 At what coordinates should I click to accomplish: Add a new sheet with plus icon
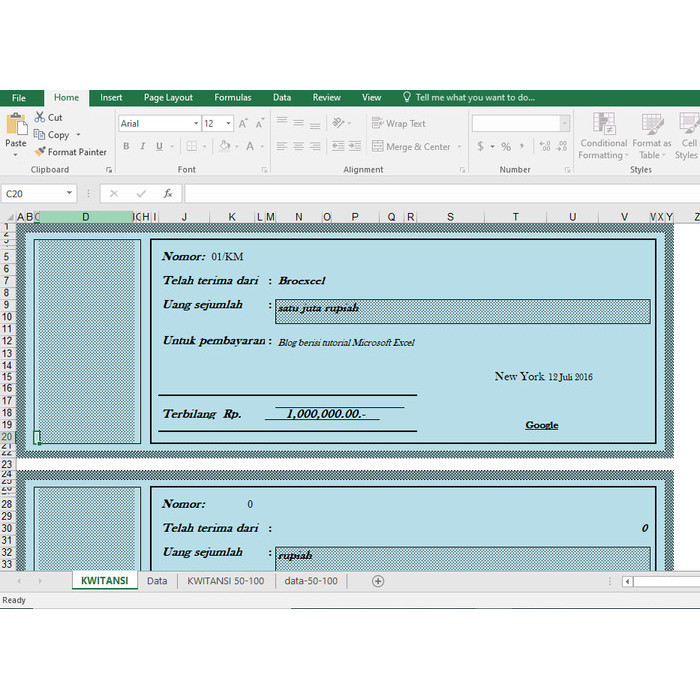378,581
